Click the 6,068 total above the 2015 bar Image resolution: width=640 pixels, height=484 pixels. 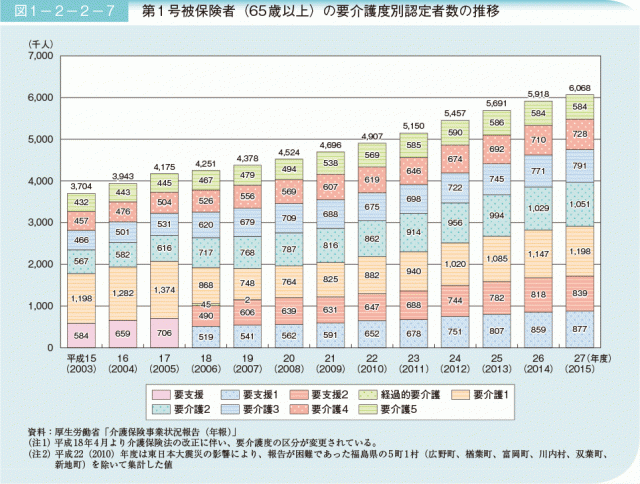point(580,88)
